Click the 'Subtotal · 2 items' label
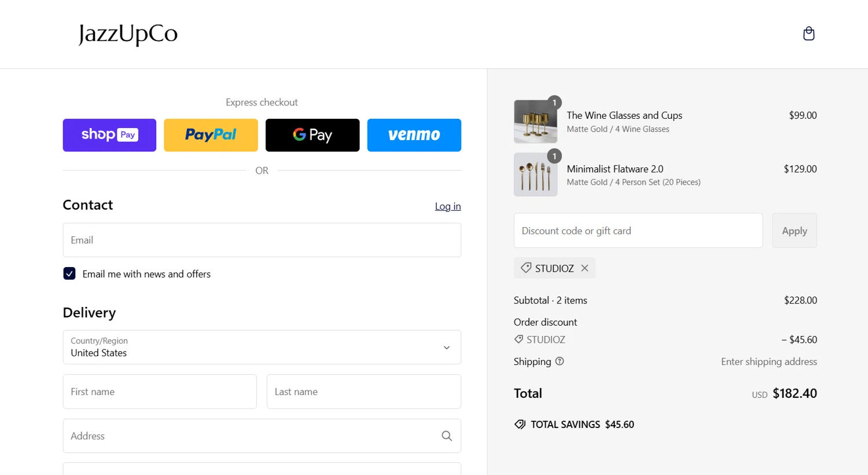868x475 pixels. coord(550,300)
